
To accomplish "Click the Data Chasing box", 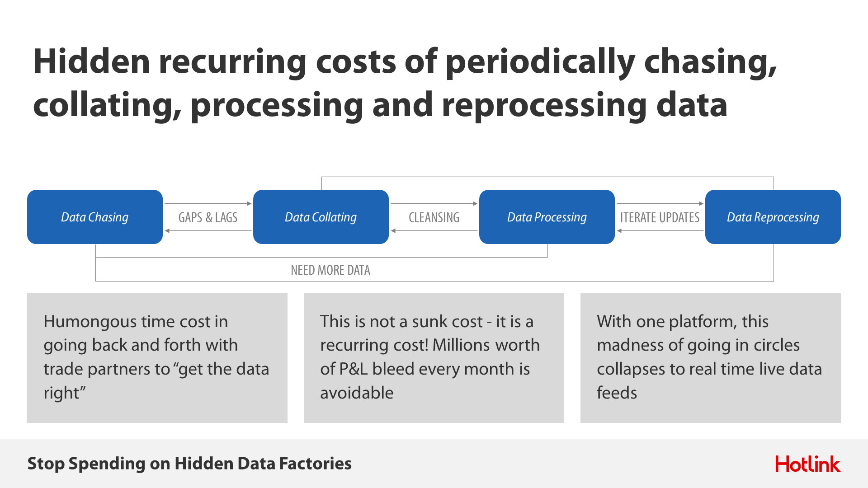I will 95,217.
